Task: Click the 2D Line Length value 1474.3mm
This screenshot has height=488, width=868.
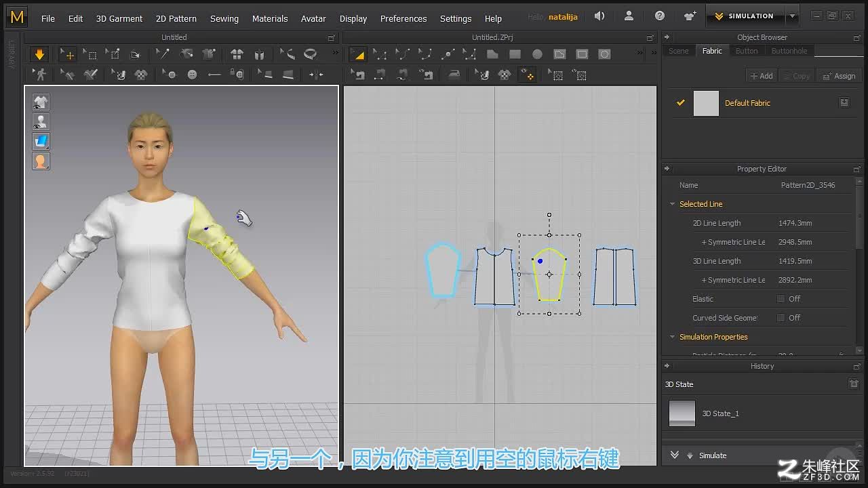Action: 795,223
